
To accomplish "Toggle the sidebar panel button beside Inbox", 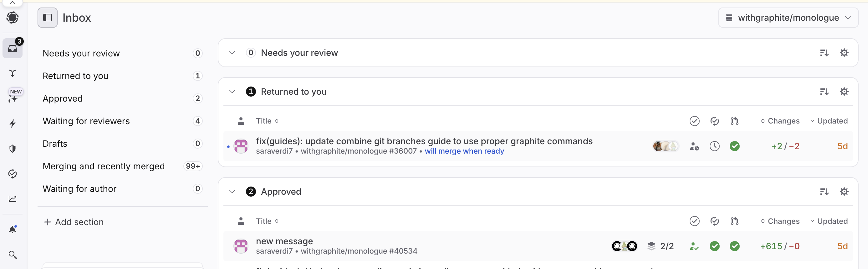I will (48, 18).
